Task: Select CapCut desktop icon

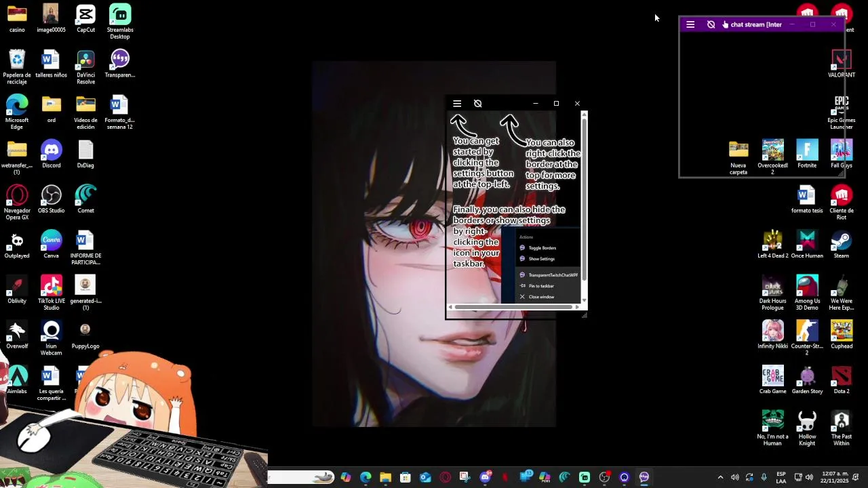Action: tap(85, 19)
